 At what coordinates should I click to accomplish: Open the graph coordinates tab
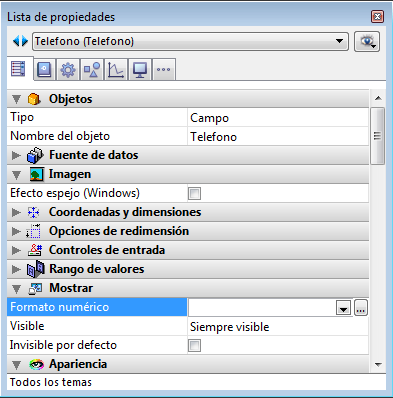[116, 70]
